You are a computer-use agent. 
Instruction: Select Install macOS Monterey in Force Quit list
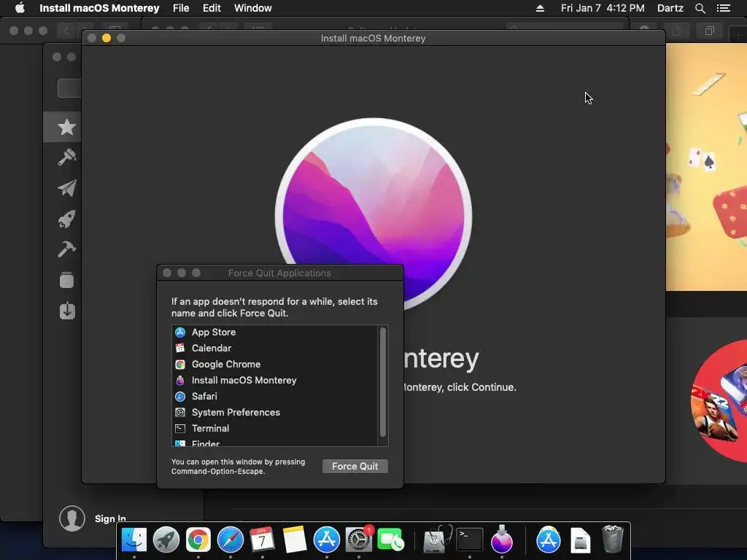[275, 381]
